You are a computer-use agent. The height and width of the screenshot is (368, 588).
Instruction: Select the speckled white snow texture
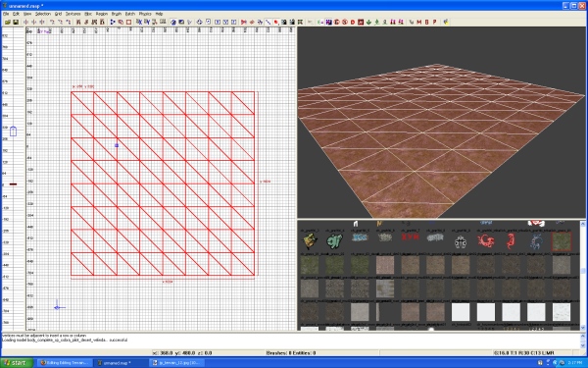(562, 312)
